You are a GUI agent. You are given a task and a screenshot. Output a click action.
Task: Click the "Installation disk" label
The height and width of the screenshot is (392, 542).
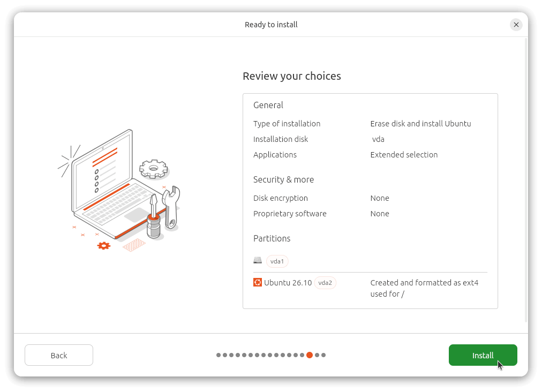pyautogui.click(x=280, y=139)
